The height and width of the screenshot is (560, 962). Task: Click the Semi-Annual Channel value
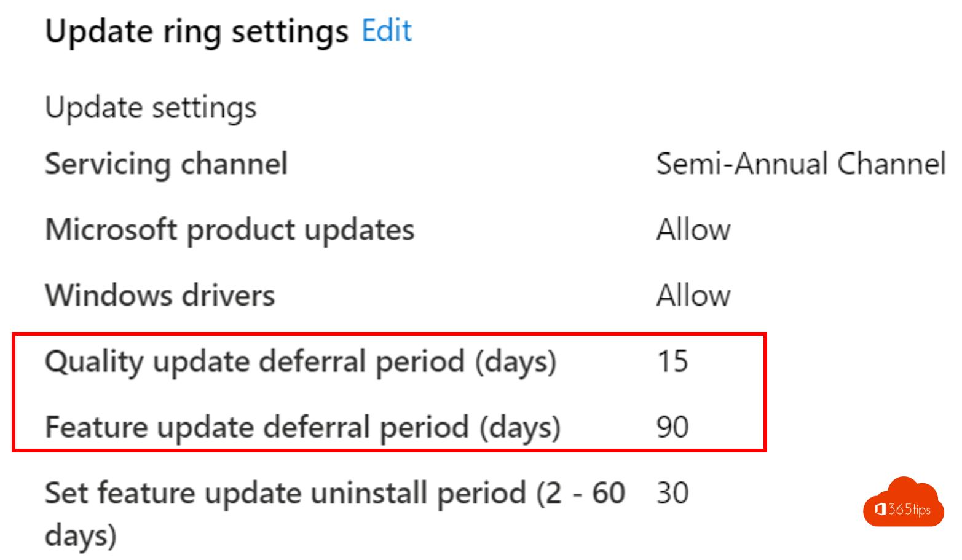point(800,164)
